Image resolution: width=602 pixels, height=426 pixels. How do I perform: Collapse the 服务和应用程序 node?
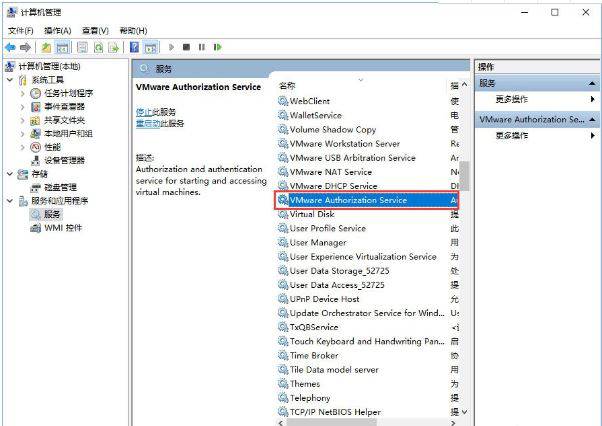10,201
